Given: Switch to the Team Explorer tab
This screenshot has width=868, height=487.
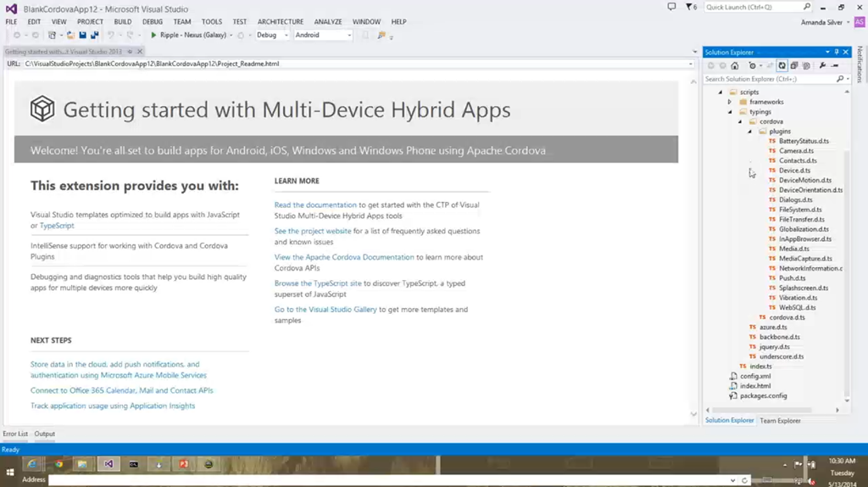Looking at the screenshot, I should 780,421.
